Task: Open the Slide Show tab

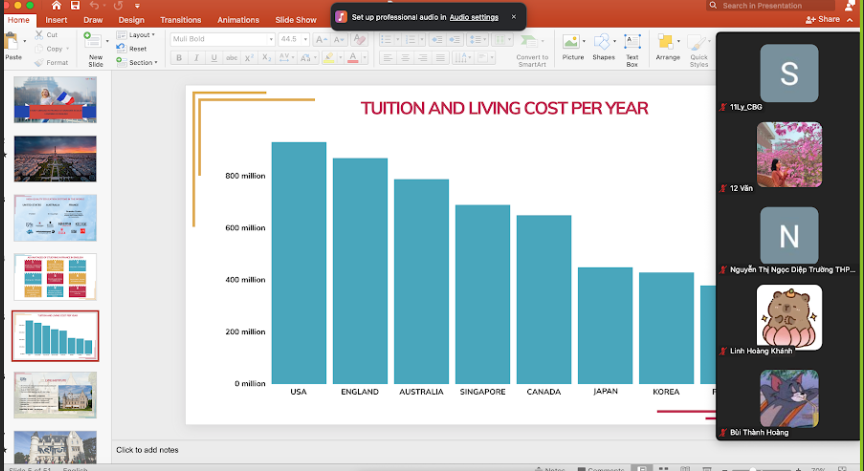Action: pos(296,20)
